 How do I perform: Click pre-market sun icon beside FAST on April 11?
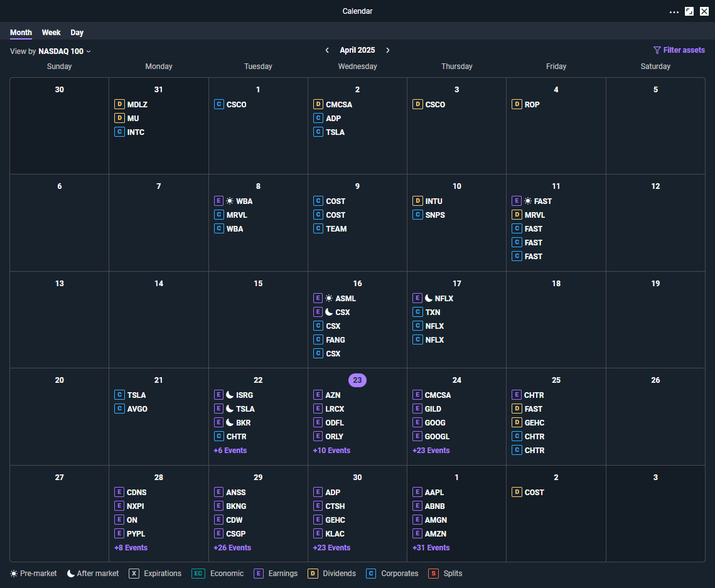[x=527, y=201]
